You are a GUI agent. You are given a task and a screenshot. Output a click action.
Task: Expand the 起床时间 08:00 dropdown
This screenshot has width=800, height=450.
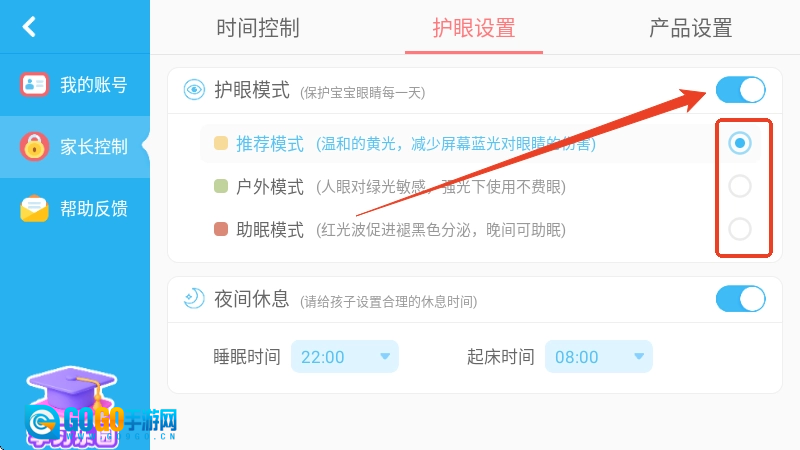point(598,357)
